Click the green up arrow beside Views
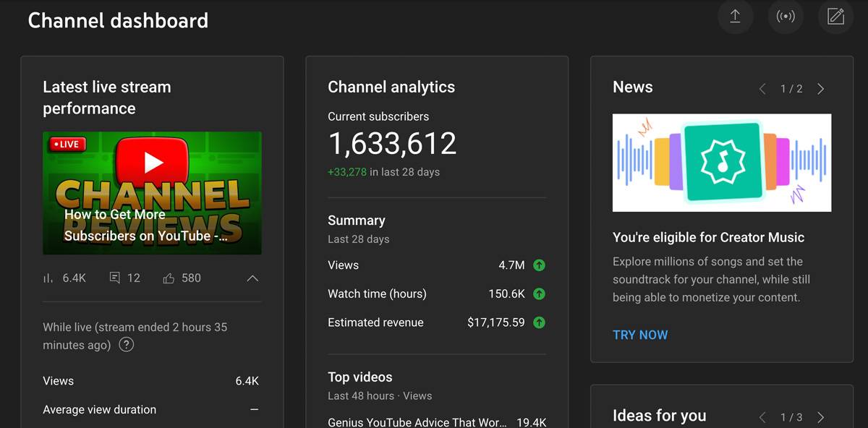This screenshot has height=428, width=868. click(x=539, y=265)
